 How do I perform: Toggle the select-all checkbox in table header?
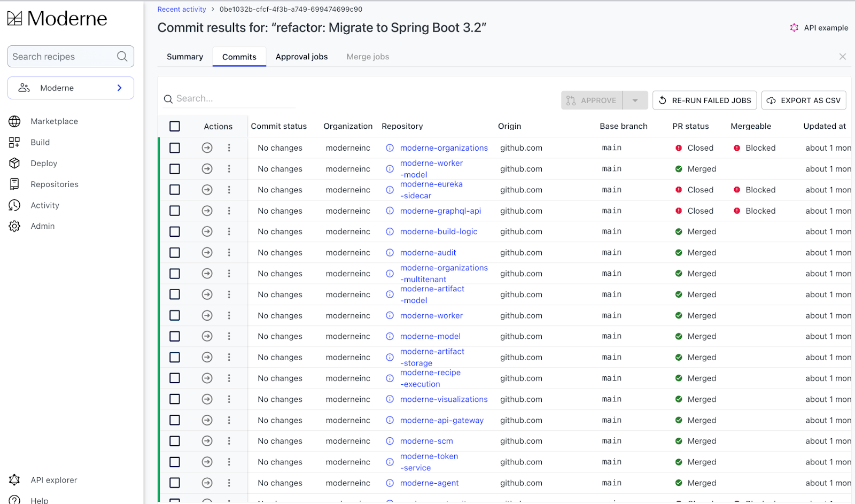(x=175, y=126)
